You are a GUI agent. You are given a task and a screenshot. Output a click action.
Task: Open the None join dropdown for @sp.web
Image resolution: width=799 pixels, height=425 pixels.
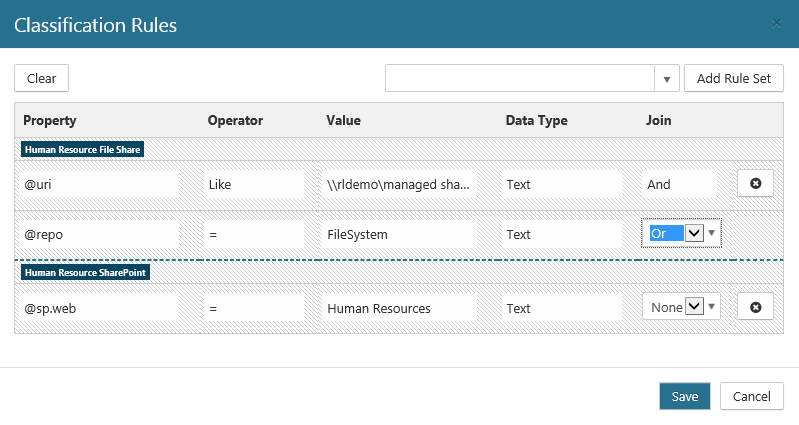pos(694,308)
